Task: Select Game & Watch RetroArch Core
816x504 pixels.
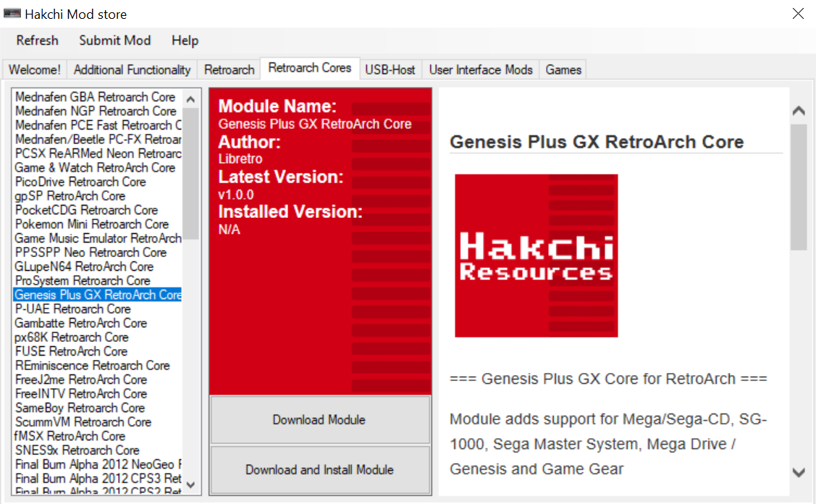Action: 97,168
